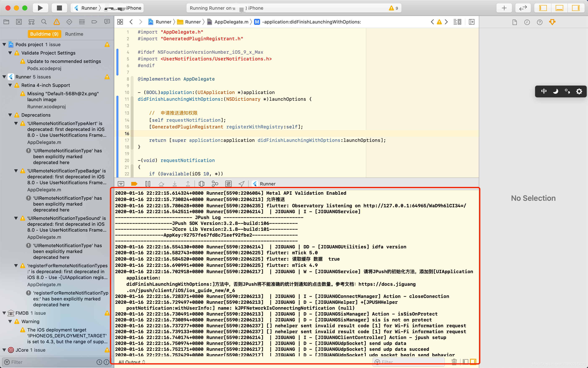
Task: Clear console with the trash icon
Action: coord(454,362)
